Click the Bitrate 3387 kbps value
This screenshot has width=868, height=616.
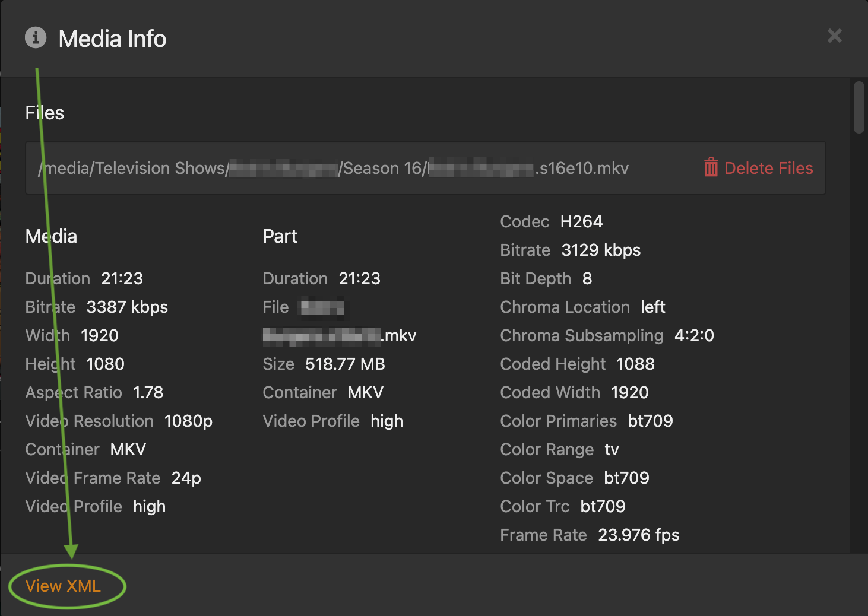pyautogui.click(x=127, y=307)
